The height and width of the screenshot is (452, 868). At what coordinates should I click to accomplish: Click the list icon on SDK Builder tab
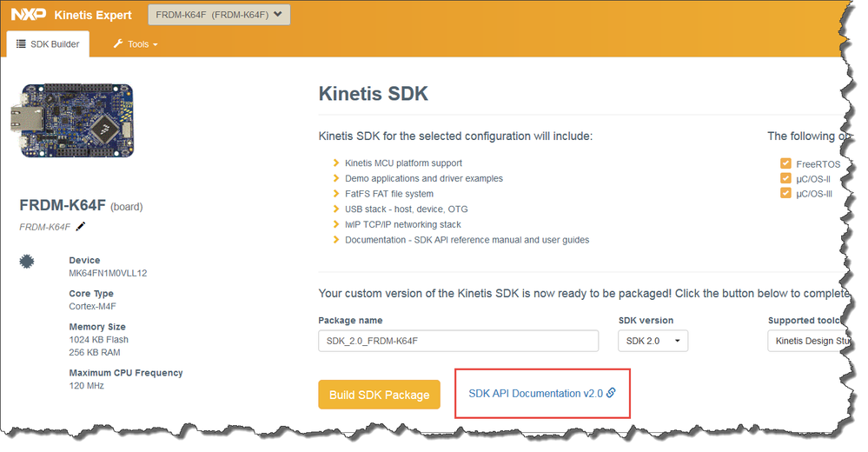21,43
